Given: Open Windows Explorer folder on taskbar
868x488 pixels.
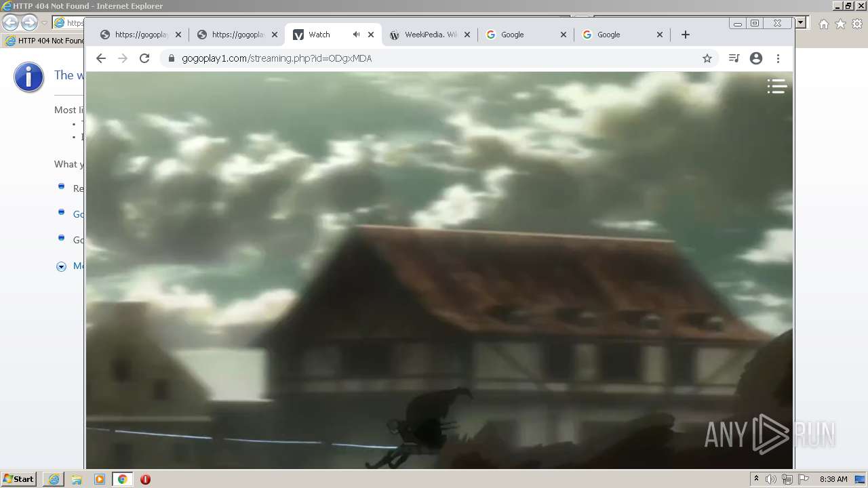Looking at the screenshot, I should click(77, 479).
